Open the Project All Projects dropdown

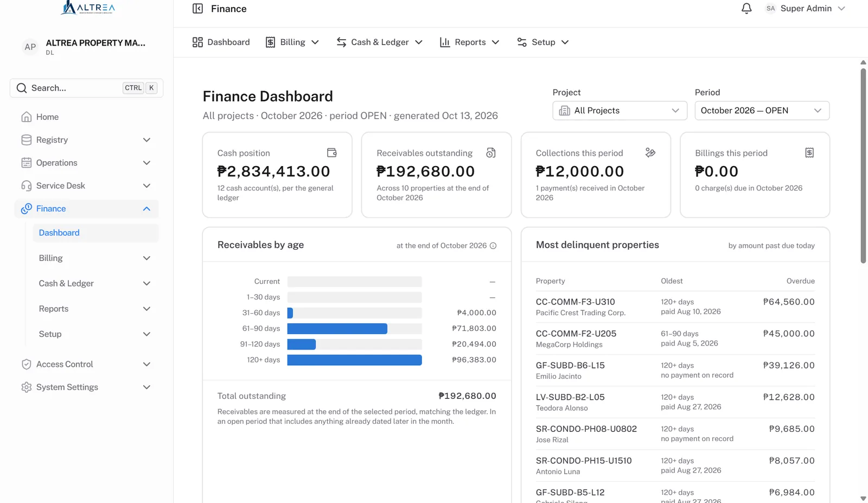(620, 111)
